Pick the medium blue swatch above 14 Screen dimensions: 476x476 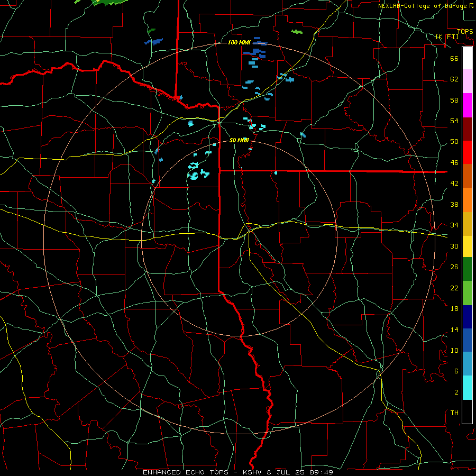coord(467,340)
